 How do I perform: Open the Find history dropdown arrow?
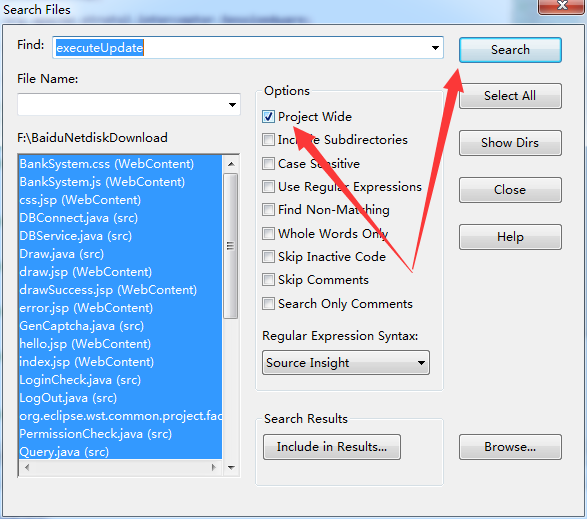tap(435, 48)
